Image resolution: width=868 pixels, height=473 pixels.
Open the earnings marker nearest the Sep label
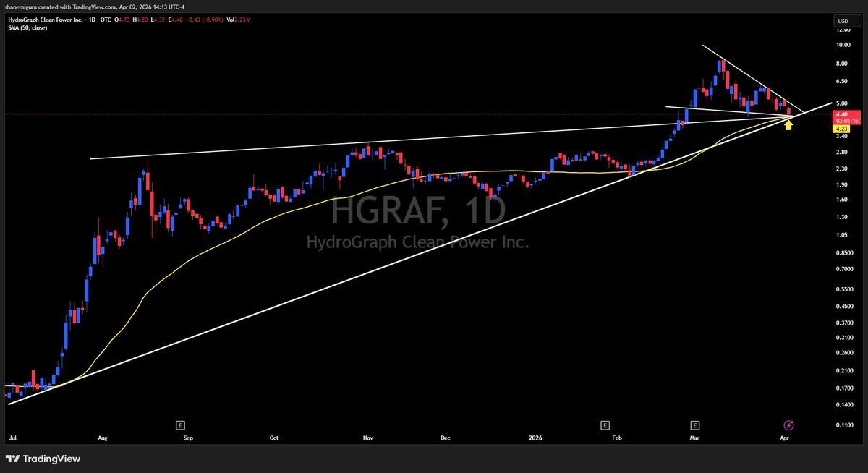[182, 425]
